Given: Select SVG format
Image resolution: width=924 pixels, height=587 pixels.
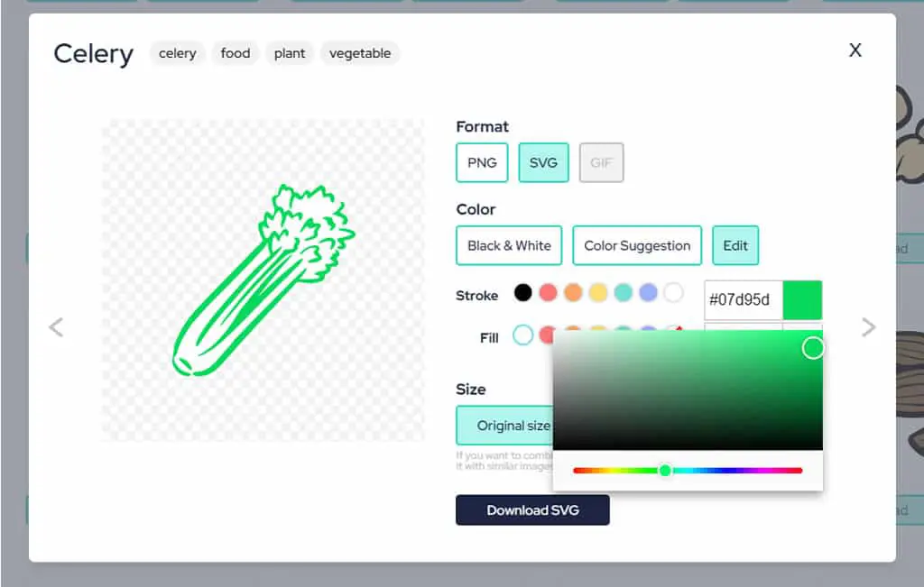Looking at the screenshot, I should tap(543, 162).
